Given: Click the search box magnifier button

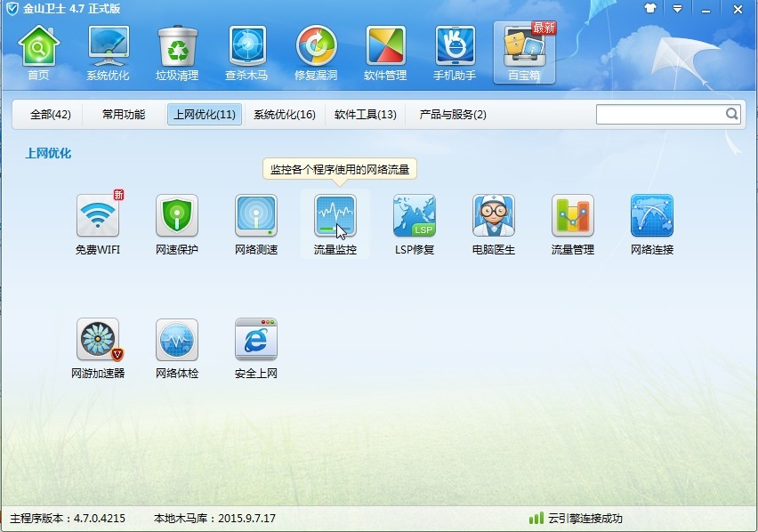Looking at the screenshot, I should coord(731,114).
